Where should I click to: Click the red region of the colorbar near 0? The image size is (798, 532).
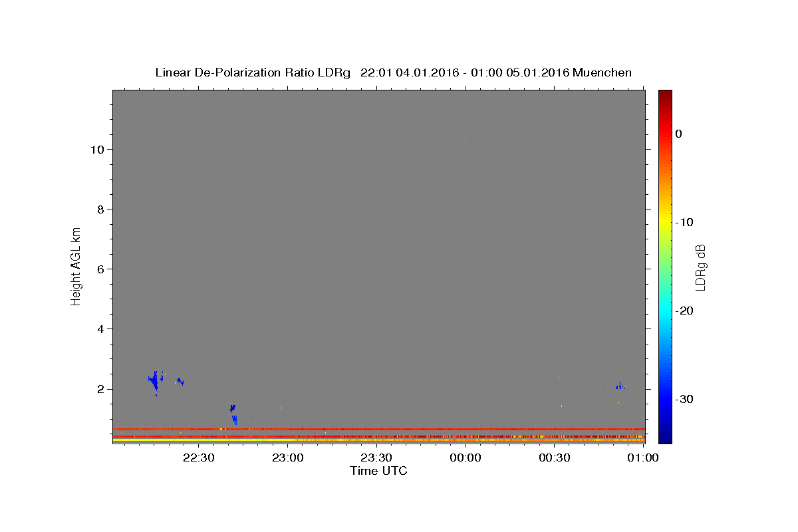pyautogui.click(x=665, y=134)
